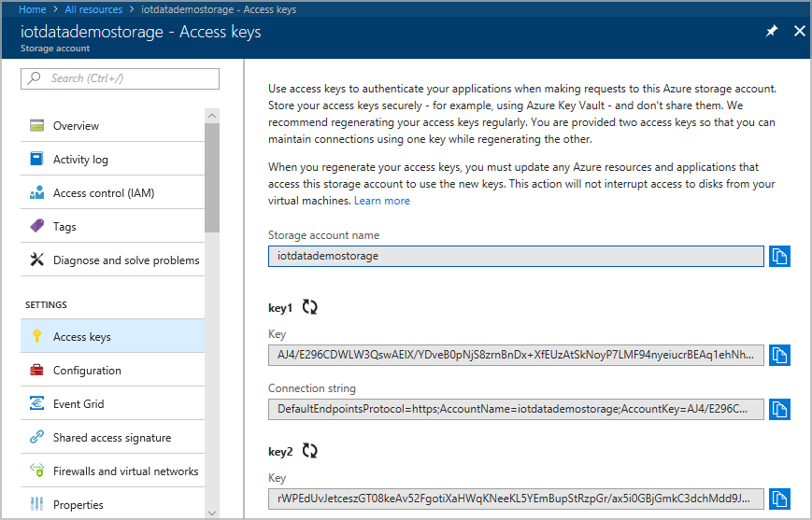Open the Learn more link
Screen dimensions: 812x520
tap(381, 201)
